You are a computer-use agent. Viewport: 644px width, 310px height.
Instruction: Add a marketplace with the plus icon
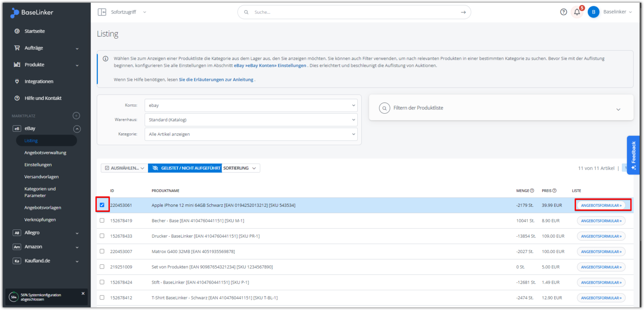(x=76, y=116)
